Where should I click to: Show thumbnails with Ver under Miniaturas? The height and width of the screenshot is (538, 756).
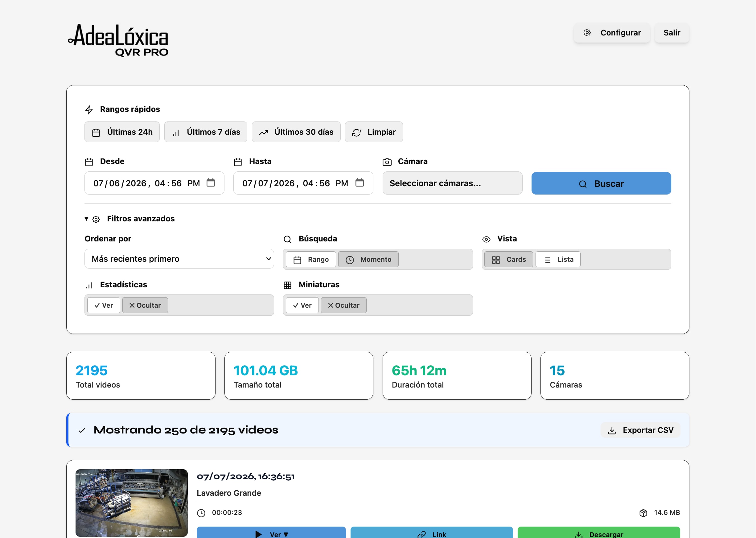[302, 305]
